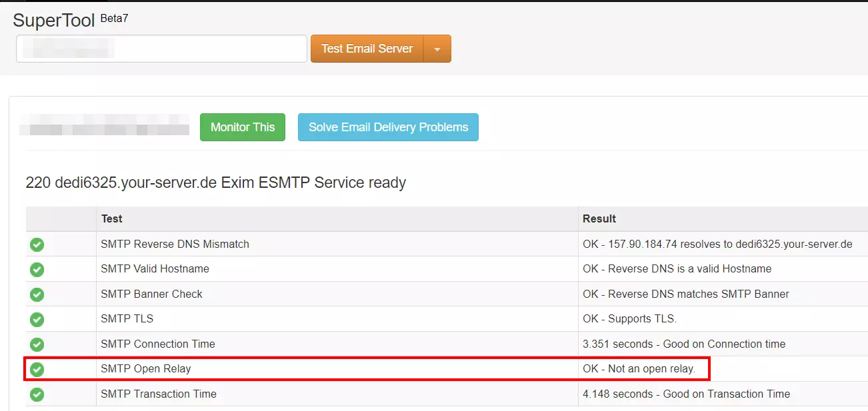Image resolution: width=868 pixels, height=411 pixels.
Task: Click green check icon for SMTP Transaction Time
Action: coord(37,394)
